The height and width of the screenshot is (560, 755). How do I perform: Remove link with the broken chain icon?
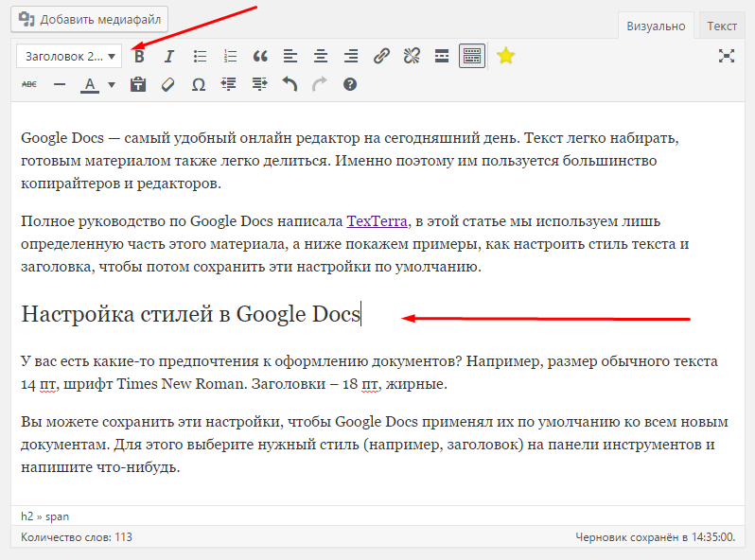412,57
